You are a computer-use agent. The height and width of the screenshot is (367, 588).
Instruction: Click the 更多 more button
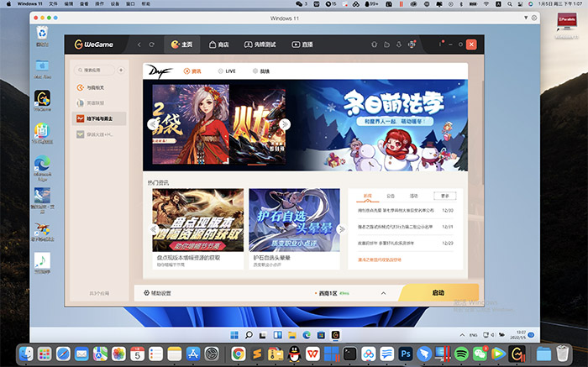click(x=444, y=196)
